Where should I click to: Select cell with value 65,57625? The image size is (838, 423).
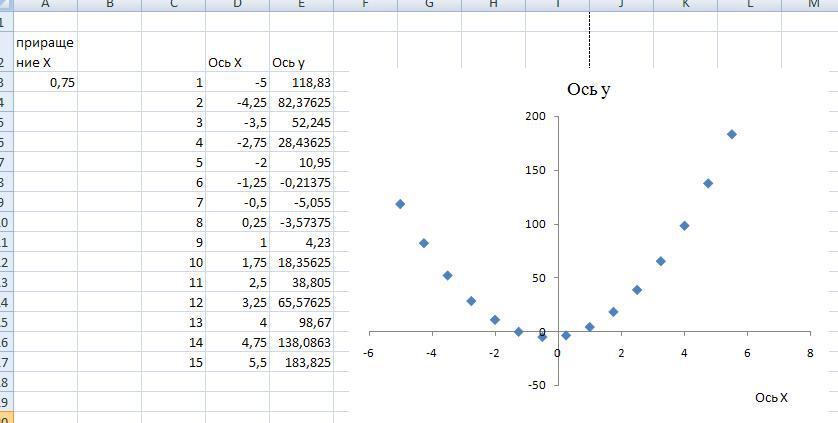pyautogui.click(x=301, y=302)
